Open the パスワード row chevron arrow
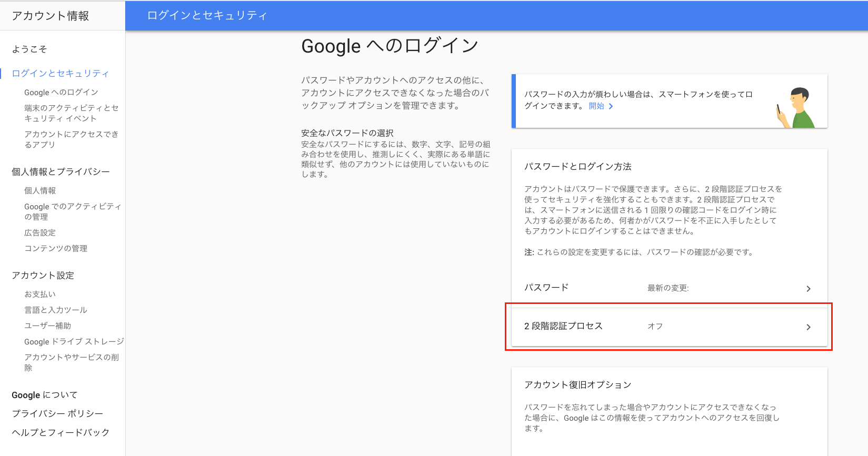This screenshot has width=868, height=456. [809, 289]
